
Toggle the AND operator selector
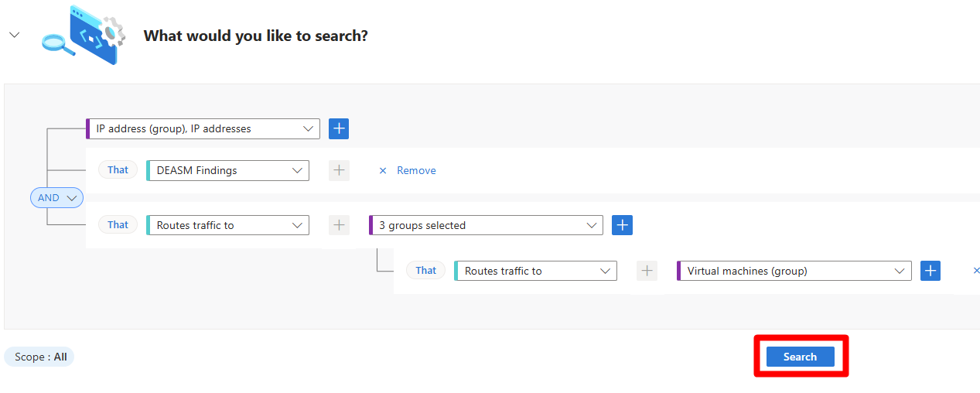pos(56,197)
